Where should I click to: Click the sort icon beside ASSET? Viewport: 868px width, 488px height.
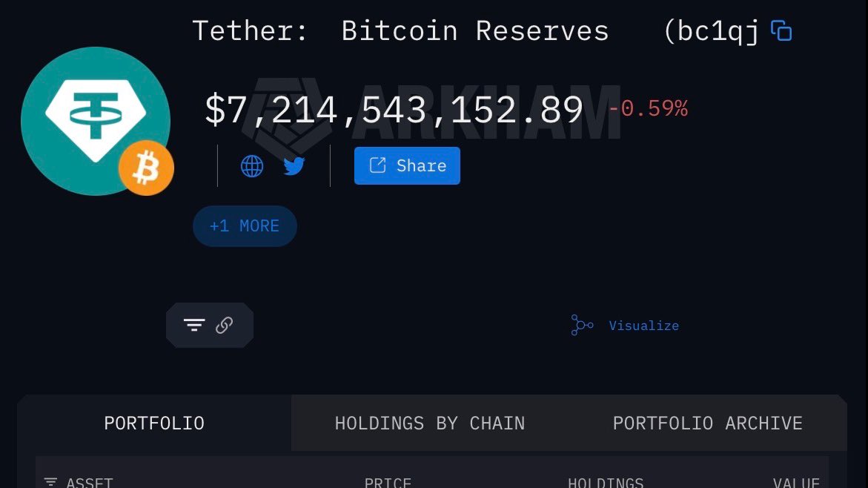point(50,483)
